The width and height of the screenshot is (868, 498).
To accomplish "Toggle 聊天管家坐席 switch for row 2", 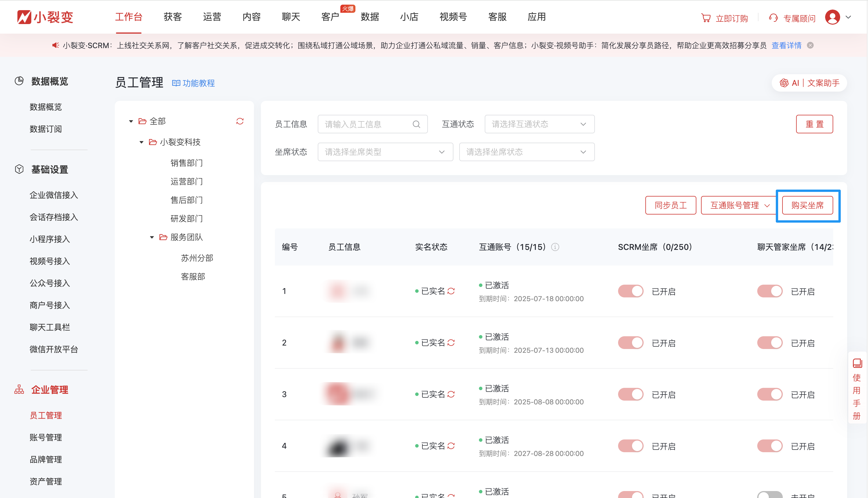I will [770, 343].
